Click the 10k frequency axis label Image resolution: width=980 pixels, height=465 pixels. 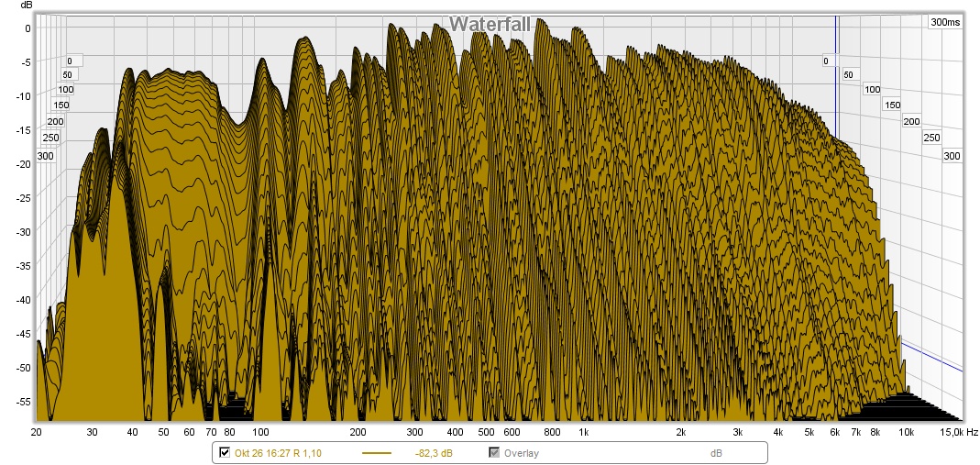[907, 432]
